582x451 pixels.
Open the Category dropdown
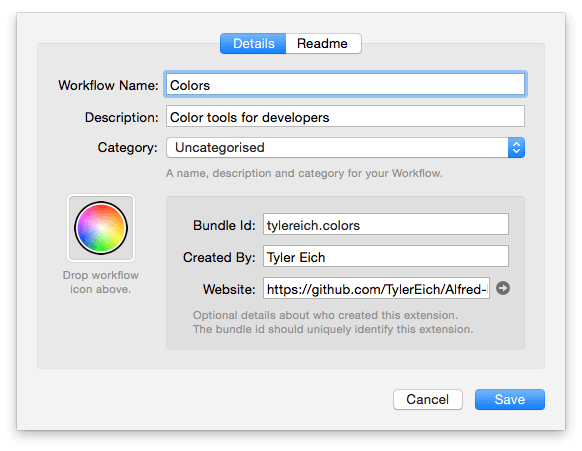(x=345, y=147)
